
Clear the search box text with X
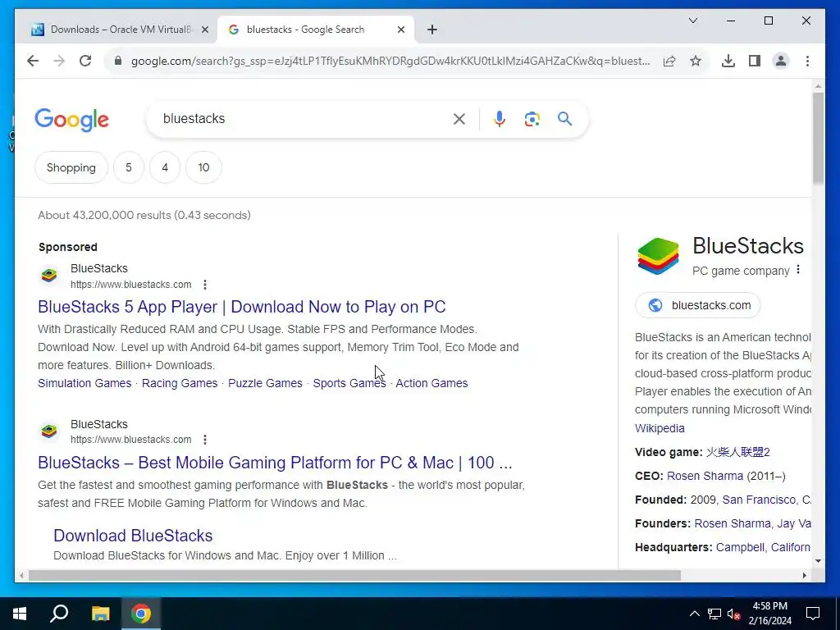click(x=459, y=119)
